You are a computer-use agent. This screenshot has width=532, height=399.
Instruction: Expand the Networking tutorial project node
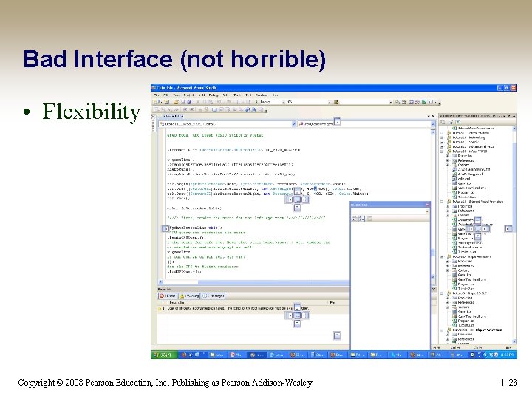pyautogui.click(x=442, y=137)
